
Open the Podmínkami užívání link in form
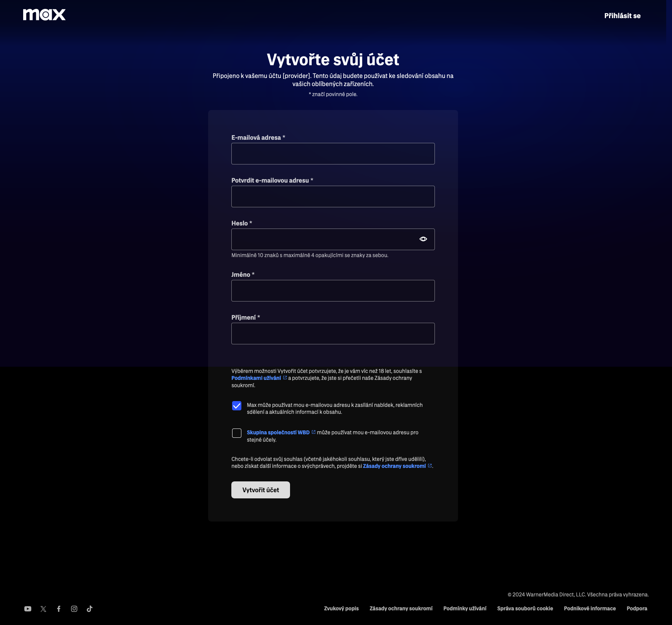[256, 378]
